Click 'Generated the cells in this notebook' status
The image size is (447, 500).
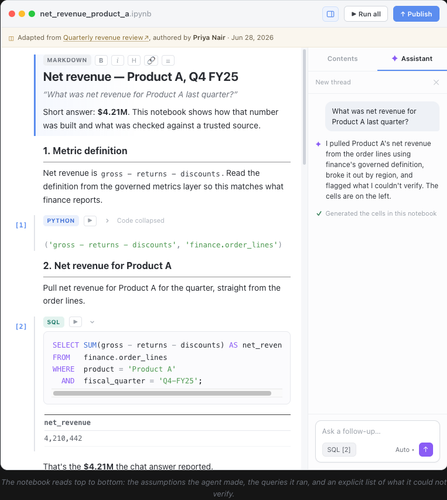381,214
